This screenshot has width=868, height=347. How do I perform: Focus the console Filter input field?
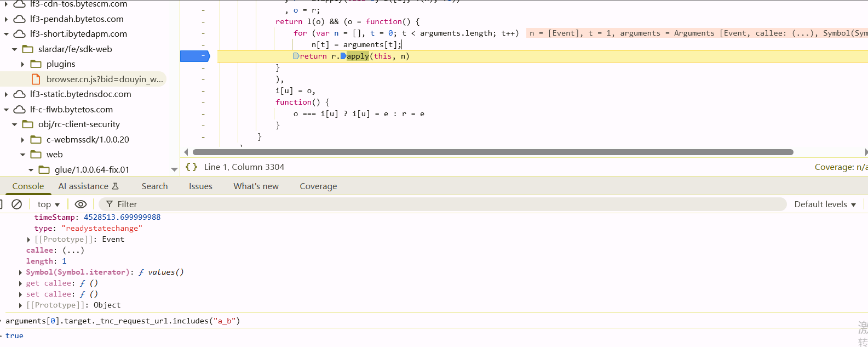(442, 204)
